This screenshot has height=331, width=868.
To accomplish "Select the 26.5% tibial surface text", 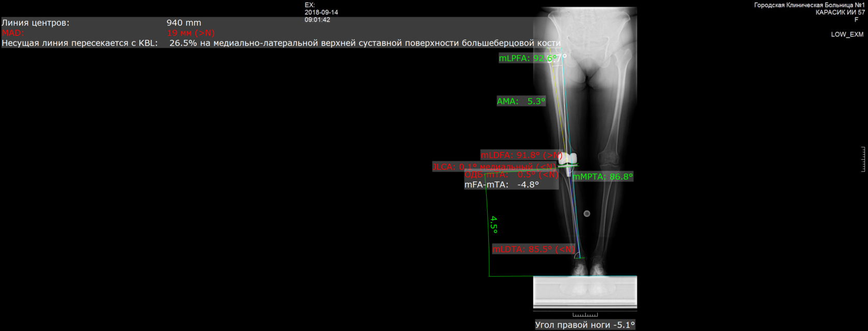I will (x=365, y=43).
